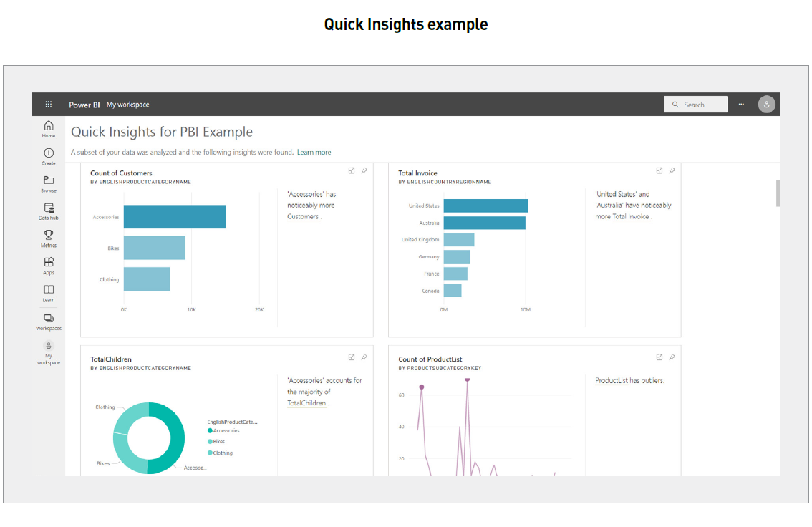Open Browse in the sidebar
812x527 pixels.
48,184
